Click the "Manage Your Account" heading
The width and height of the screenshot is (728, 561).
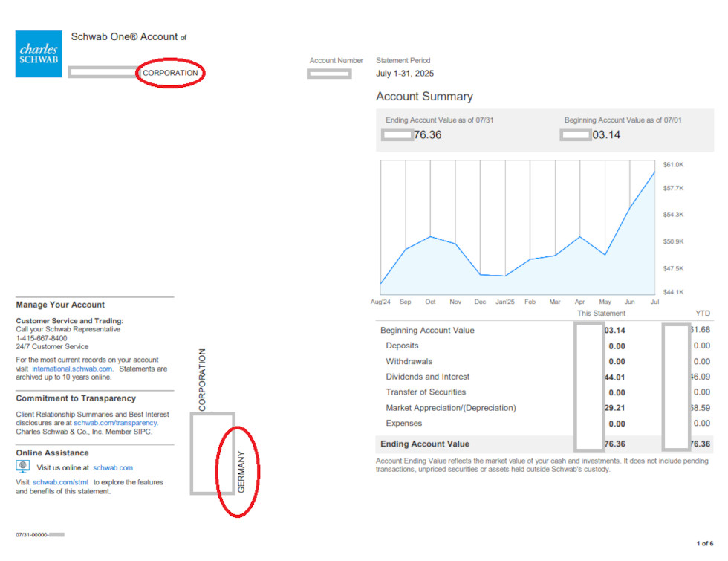(x=60, y=305)
